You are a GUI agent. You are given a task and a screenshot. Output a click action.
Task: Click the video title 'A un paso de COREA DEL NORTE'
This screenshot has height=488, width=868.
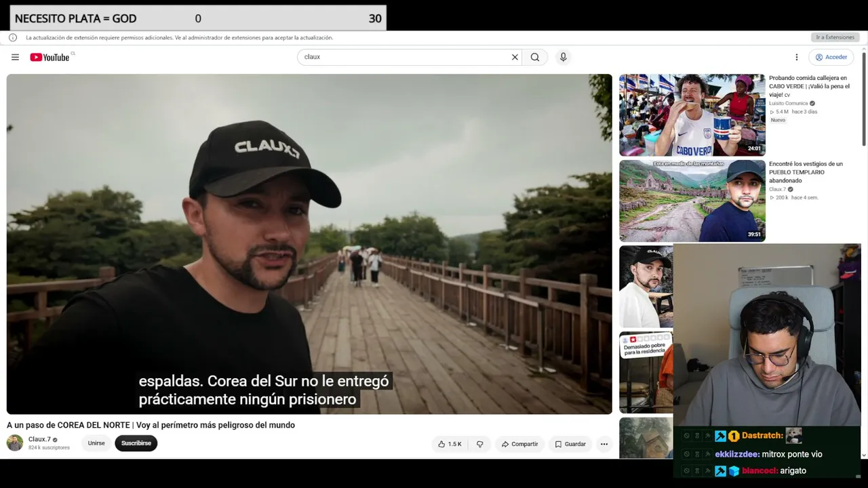click(151, 426)
